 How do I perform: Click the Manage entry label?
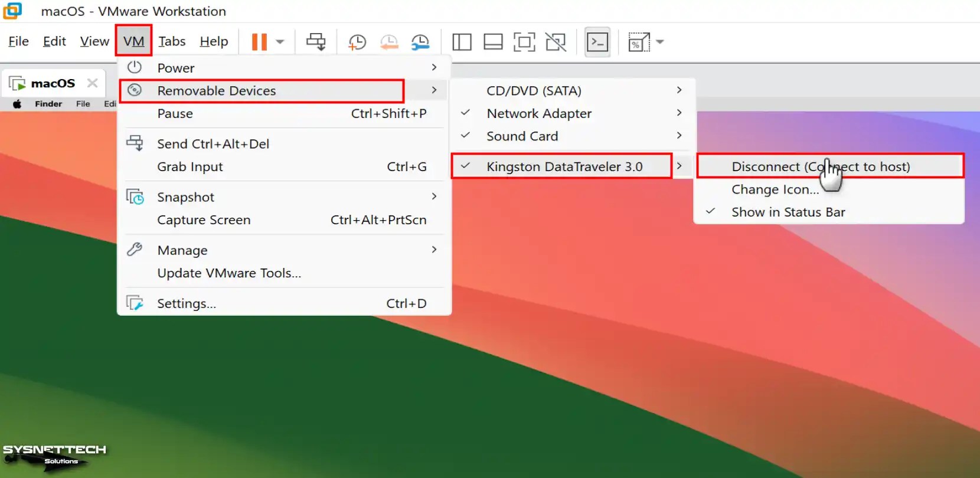pos(182,250)
